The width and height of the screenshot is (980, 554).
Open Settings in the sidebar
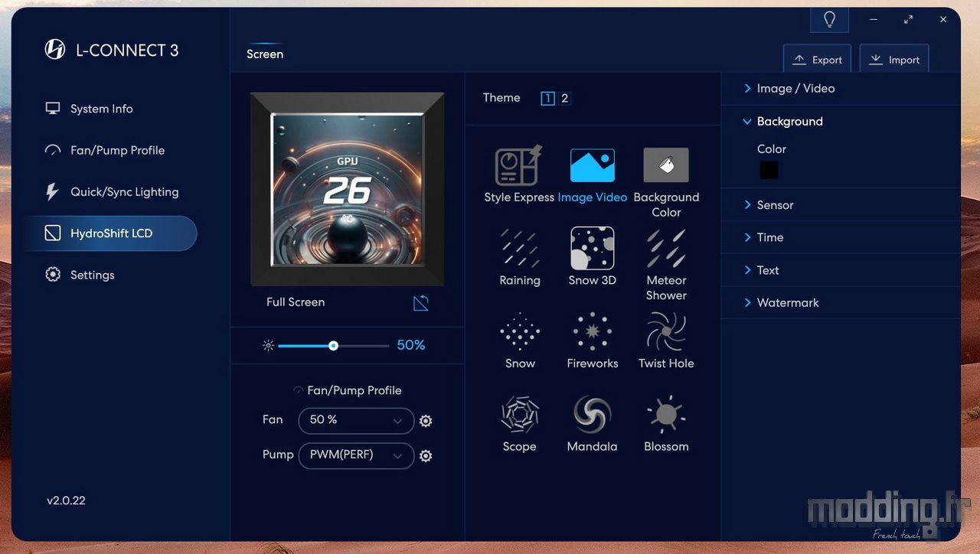click(x=109, y=275)
